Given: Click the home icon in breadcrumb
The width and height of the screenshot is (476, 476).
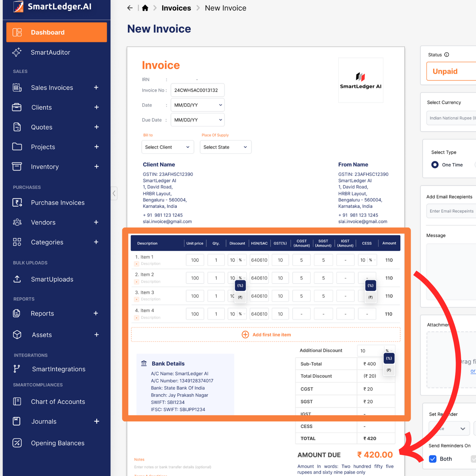Looking at the screenshot, I should pos(145,8).
